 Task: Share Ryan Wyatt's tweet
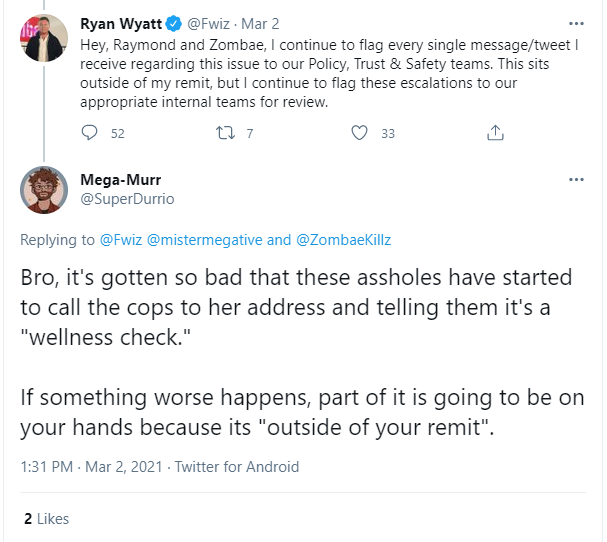[x=494, y=133]
